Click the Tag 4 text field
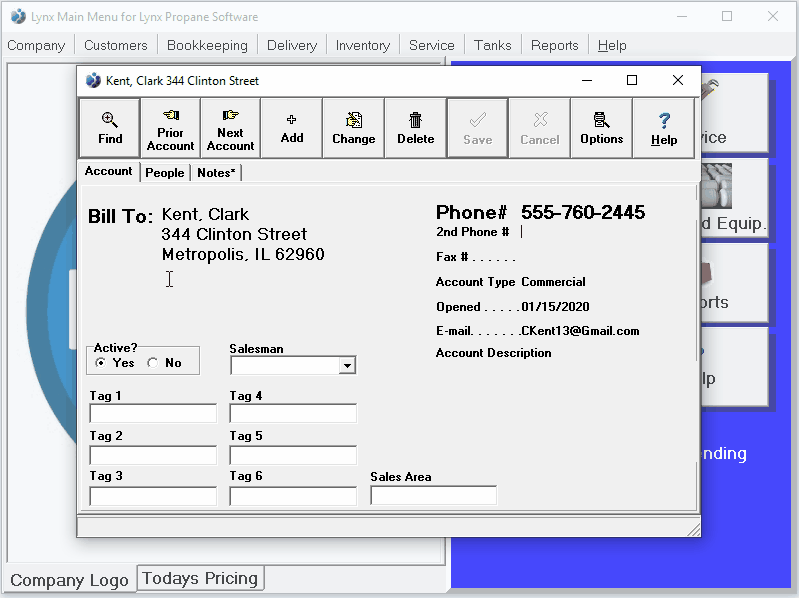The width and height of the screenshot is (799, 598). [x=293, y=414]
